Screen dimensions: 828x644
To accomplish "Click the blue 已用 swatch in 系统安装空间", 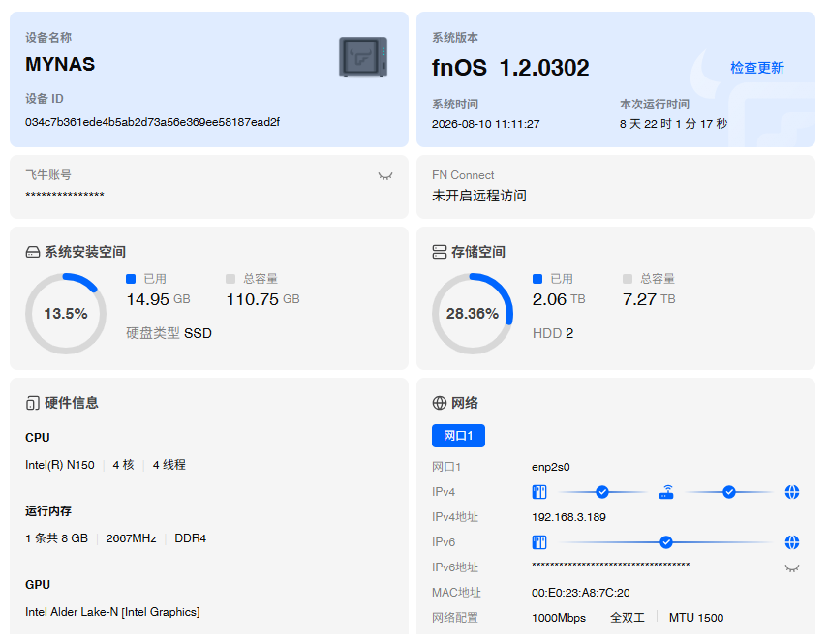I will click(x=131, y=279).
